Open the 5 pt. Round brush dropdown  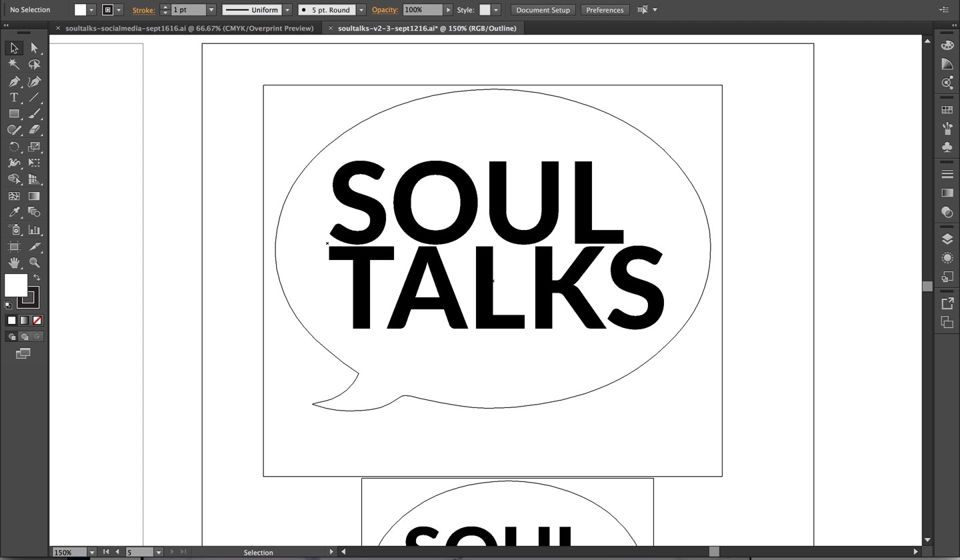pos(361,9)
